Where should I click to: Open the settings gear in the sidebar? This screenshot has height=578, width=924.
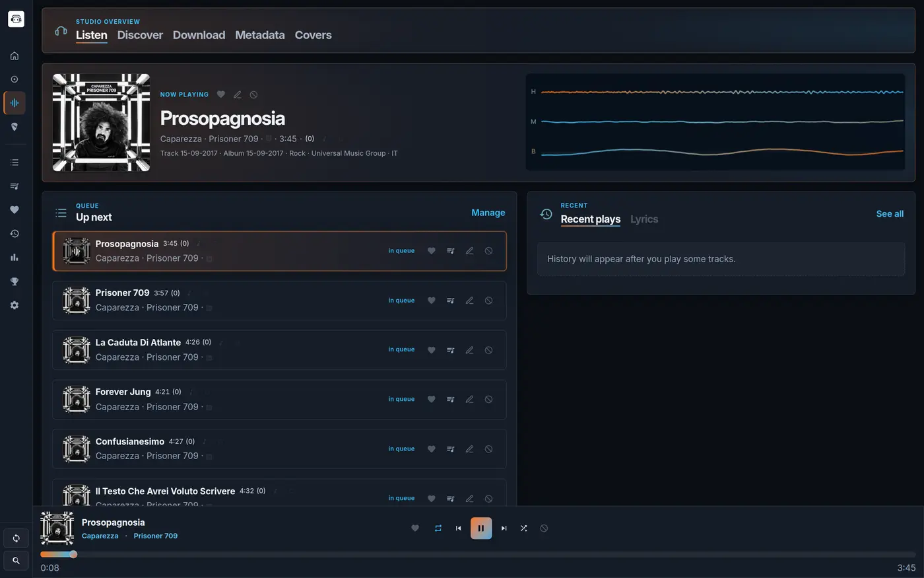pyautogui.click(x=15, y=305)
